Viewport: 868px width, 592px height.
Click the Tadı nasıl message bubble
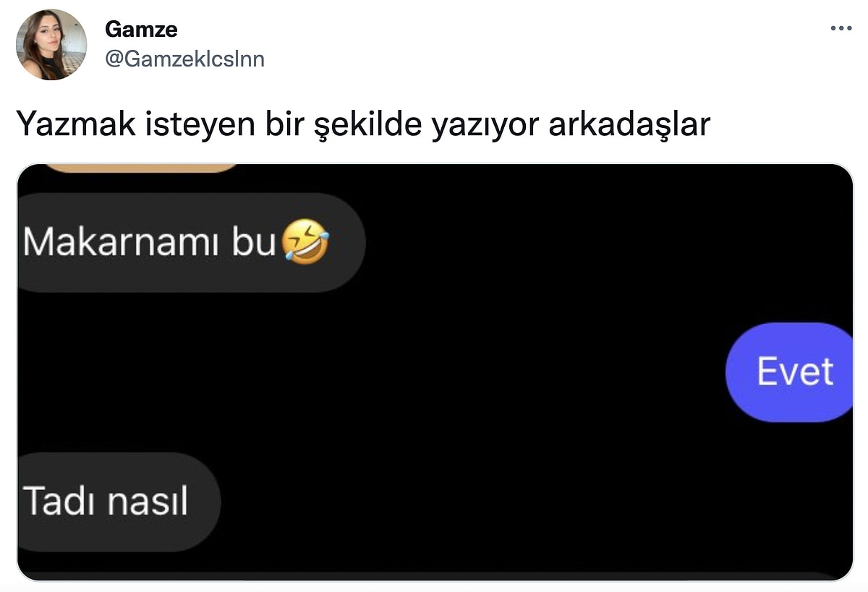(119, 502)
